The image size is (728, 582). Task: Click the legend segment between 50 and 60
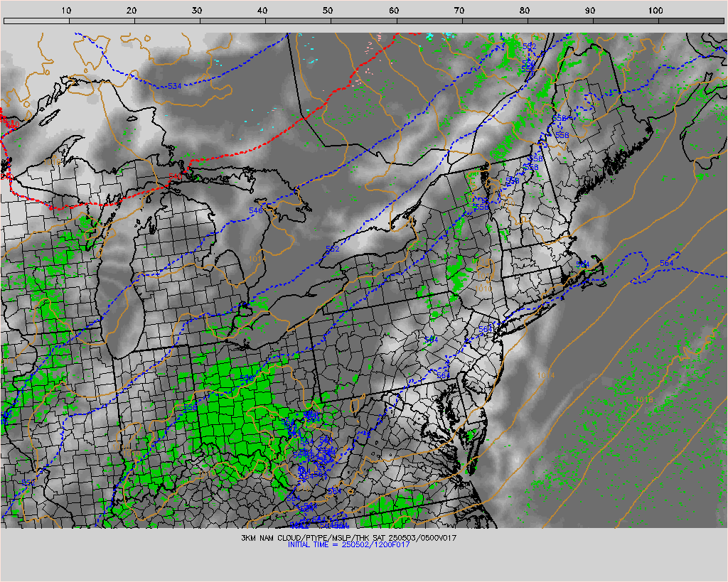[363, 21]
